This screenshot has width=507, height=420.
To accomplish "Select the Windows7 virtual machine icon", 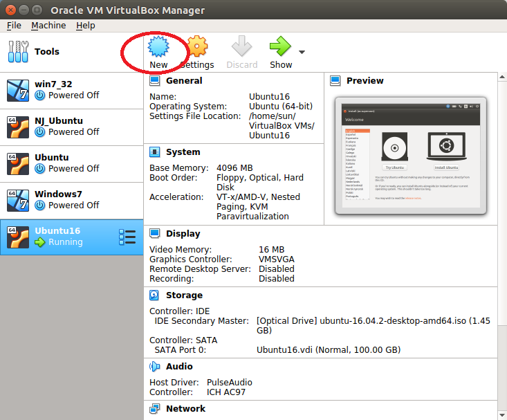I will click(18, 200).
